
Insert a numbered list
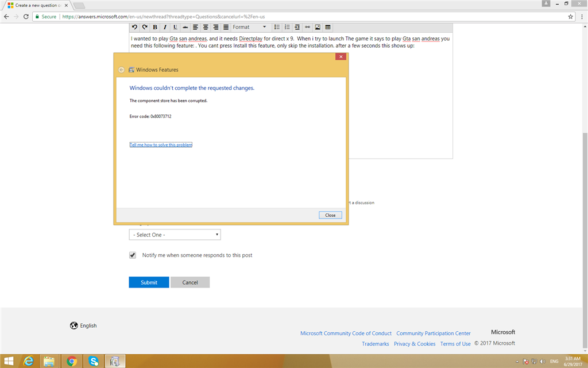[x=287, y=27]
